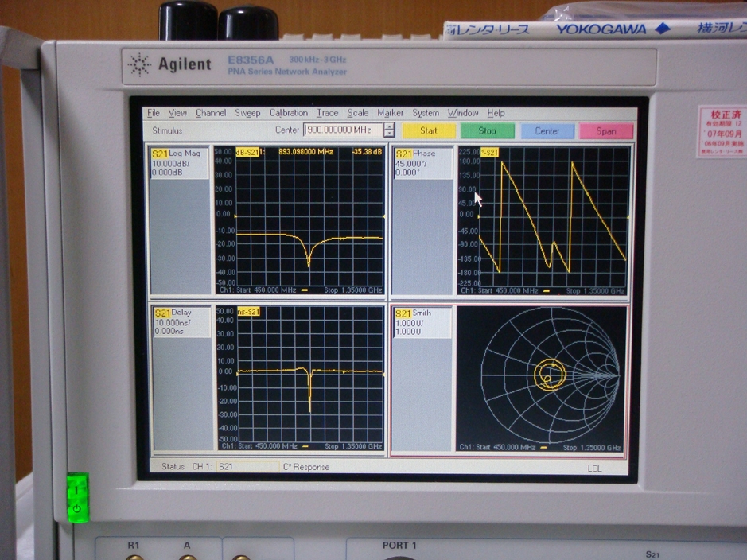
Task: Select the S21 Phase trace label
Action: pyautogui.click(x=423, y=154)
